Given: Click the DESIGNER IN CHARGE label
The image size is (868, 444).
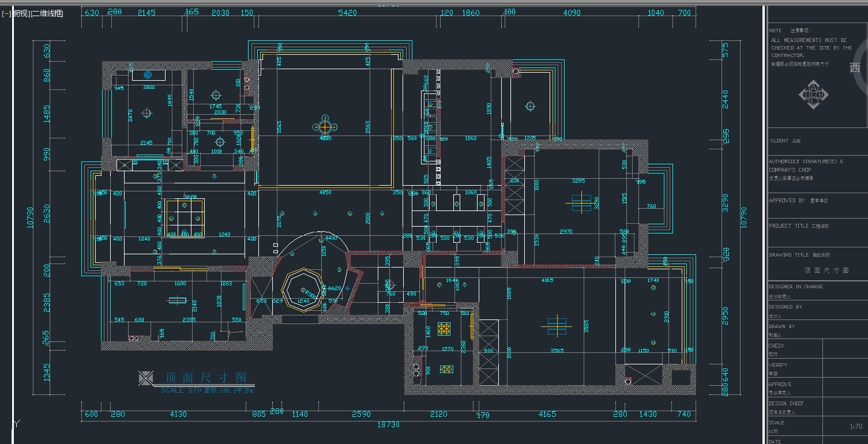Looking at the screenshot, I should [x=796, y=287].
